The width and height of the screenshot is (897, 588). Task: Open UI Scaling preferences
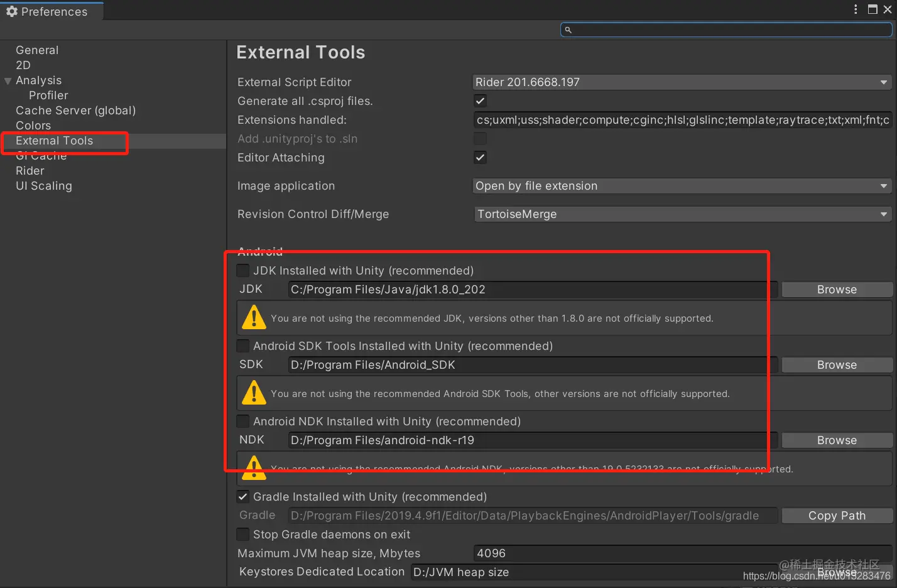coord(44,186)
